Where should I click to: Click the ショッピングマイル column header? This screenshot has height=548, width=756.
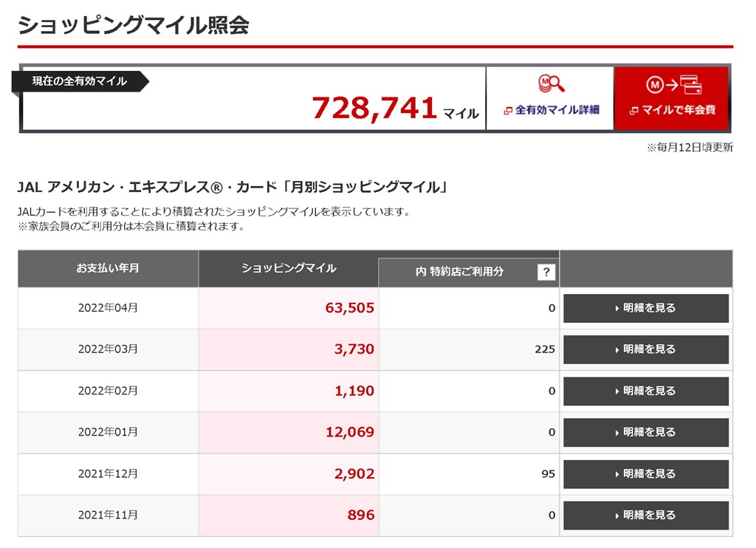[289, 268]
